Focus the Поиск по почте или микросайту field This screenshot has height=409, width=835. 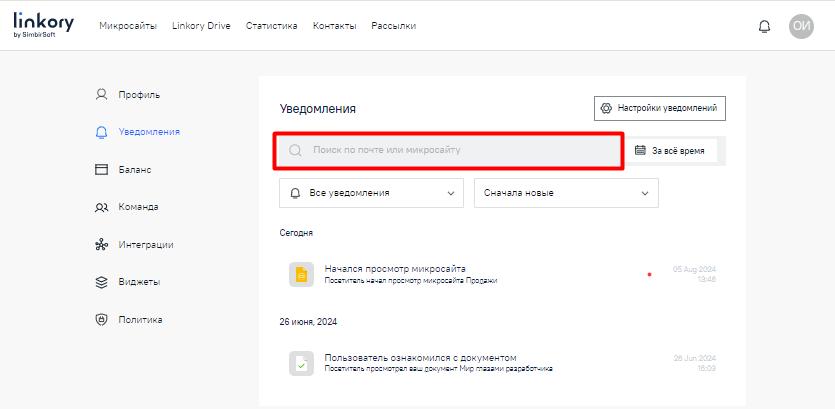pyautogui.click(x=448, y=151)
